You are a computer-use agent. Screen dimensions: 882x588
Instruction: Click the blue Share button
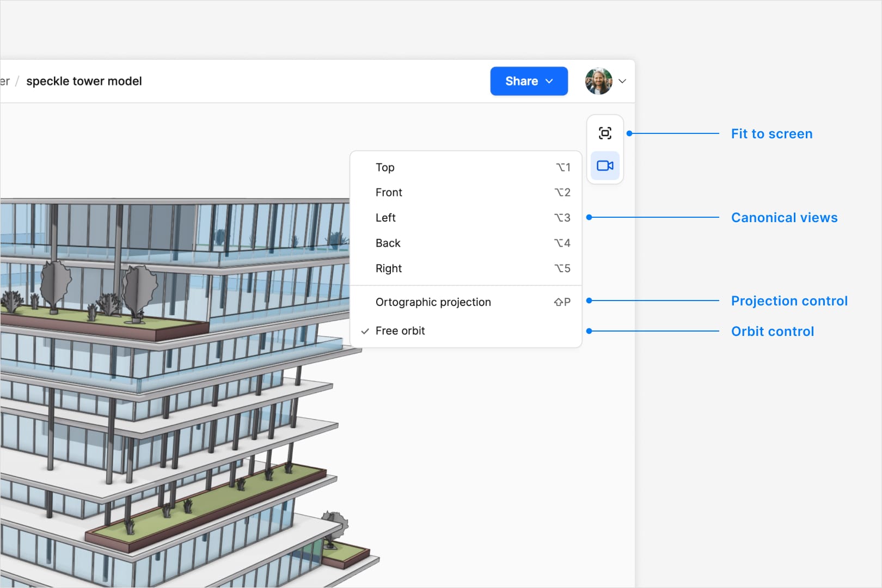[x=529, y=81]
